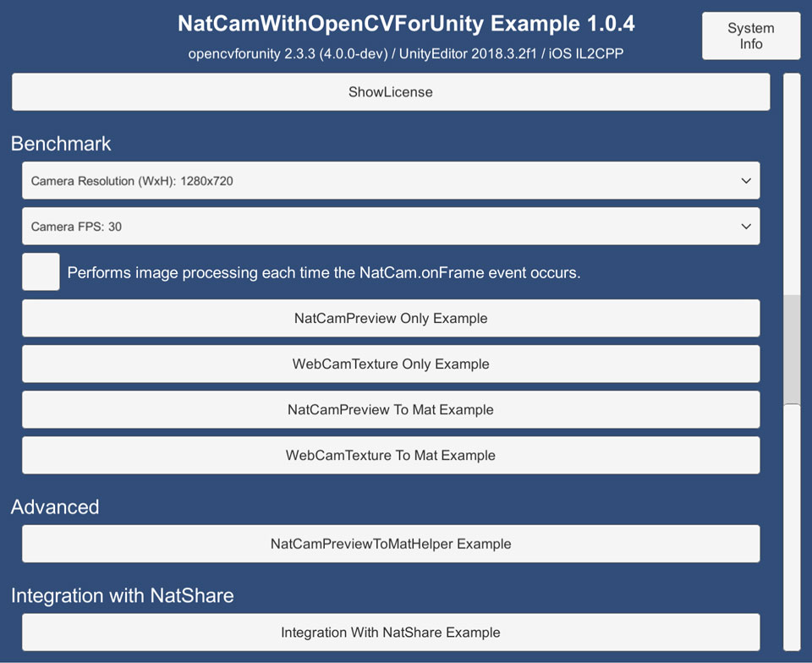This screenshot has height=663, width=812.
Task: Open the Camera Resolution dropdown
Action: [x=391, y=181]
